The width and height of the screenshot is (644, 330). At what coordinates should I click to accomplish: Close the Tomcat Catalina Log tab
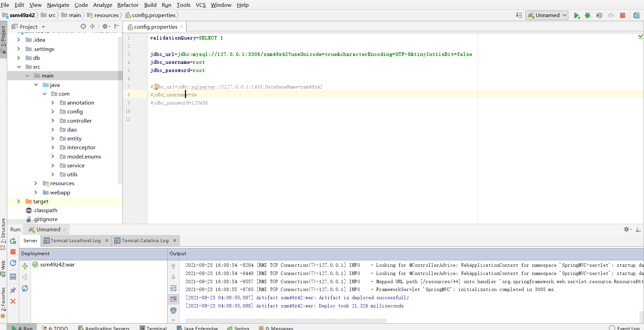point(174,240)
